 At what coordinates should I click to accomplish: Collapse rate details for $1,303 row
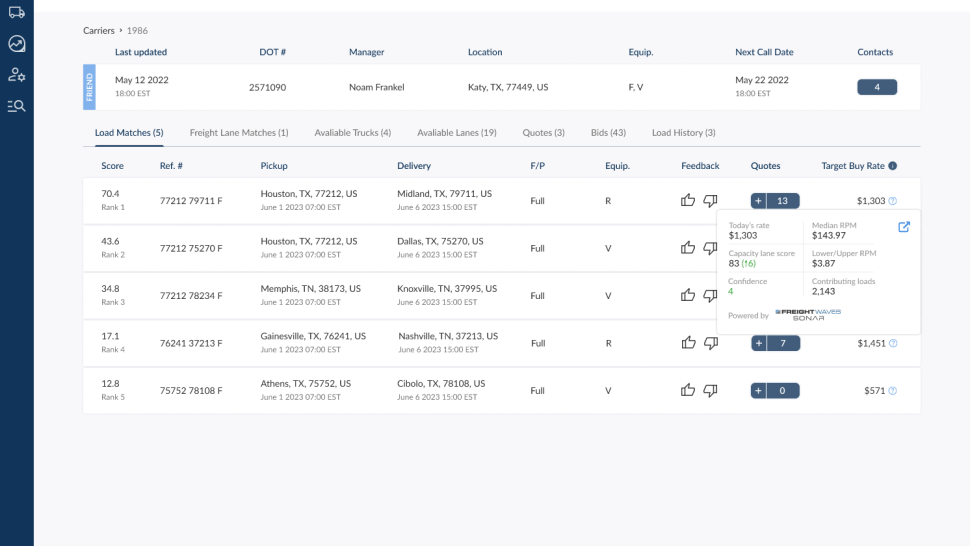892,201
